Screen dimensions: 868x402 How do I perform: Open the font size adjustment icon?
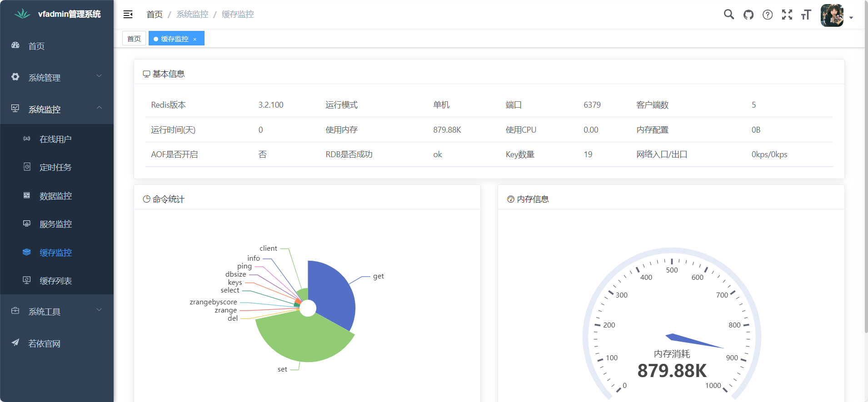tap(806, 15)
